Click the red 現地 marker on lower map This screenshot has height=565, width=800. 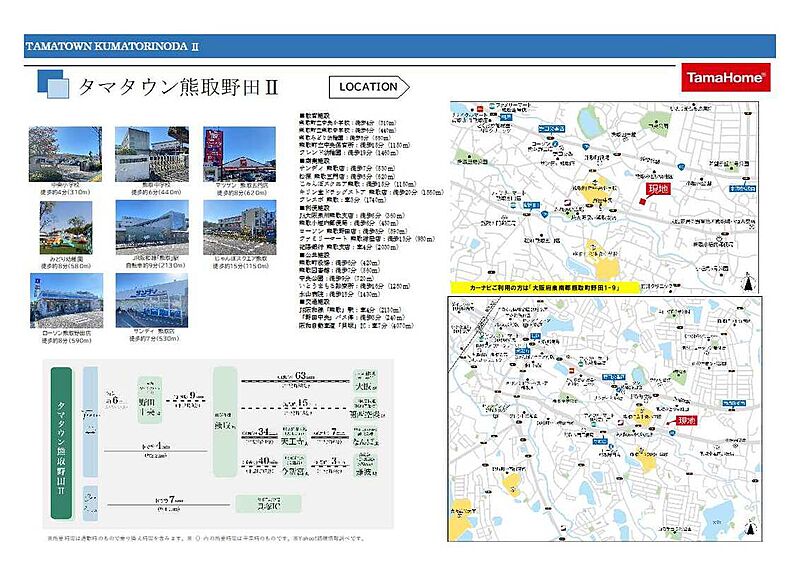[685, 422]
